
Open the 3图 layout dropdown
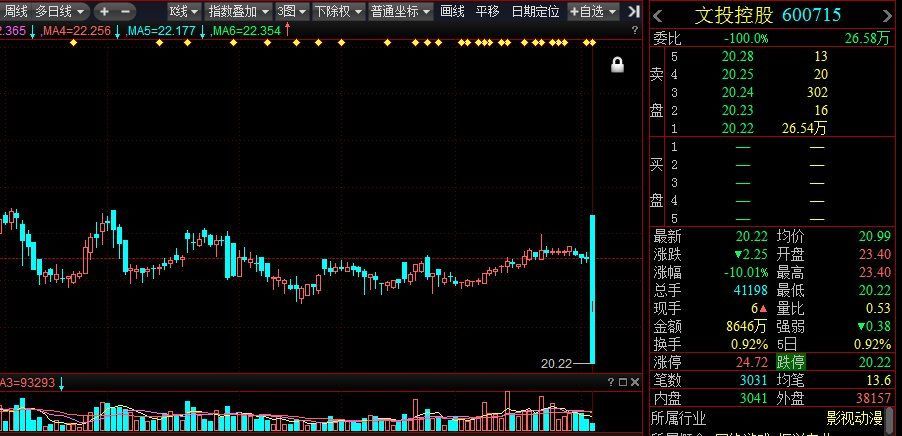pyautogui.click(x=291, y=11)
